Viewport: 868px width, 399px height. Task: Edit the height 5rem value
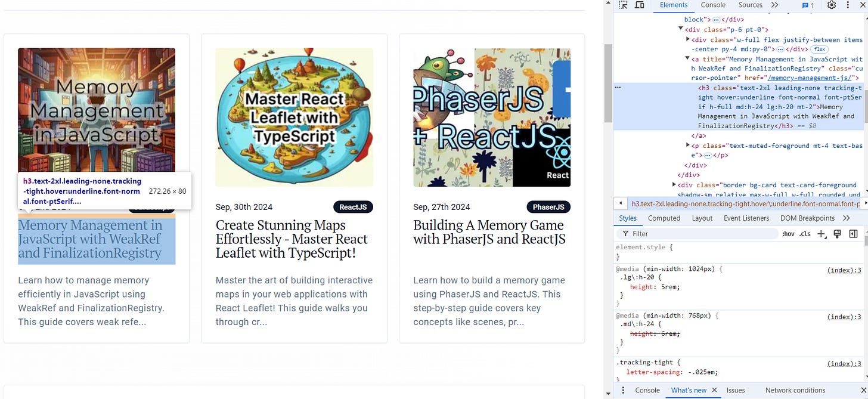(669, 287)
